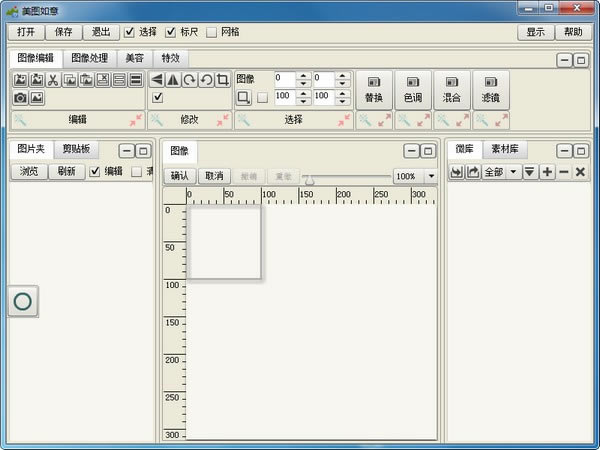The height and width of the screenshot is (450, 600).
Task: Toggle the 编辑 checkbox in folder panel
Action: coord(95,171)
